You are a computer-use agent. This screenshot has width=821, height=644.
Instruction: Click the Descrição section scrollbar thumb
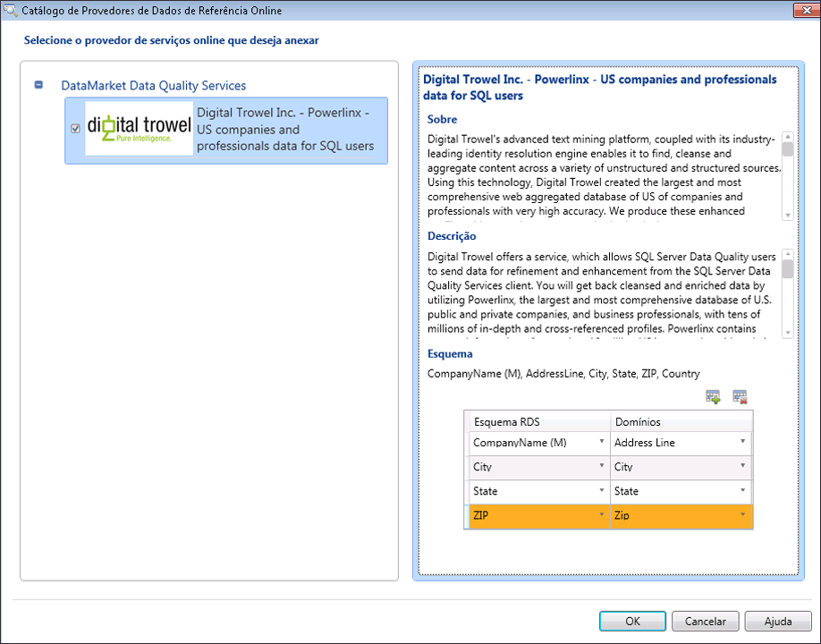788,268
